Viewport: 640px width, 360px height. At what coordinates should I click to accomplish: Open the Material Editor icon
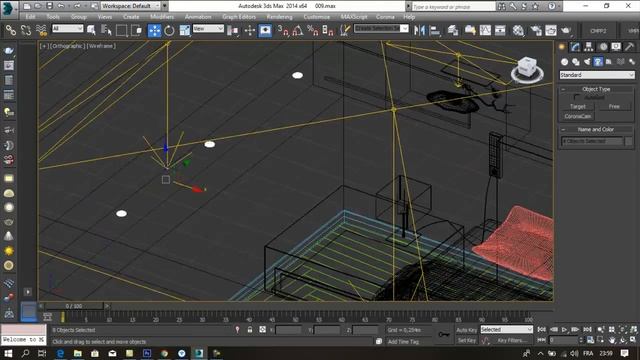(x=518, y=30)
